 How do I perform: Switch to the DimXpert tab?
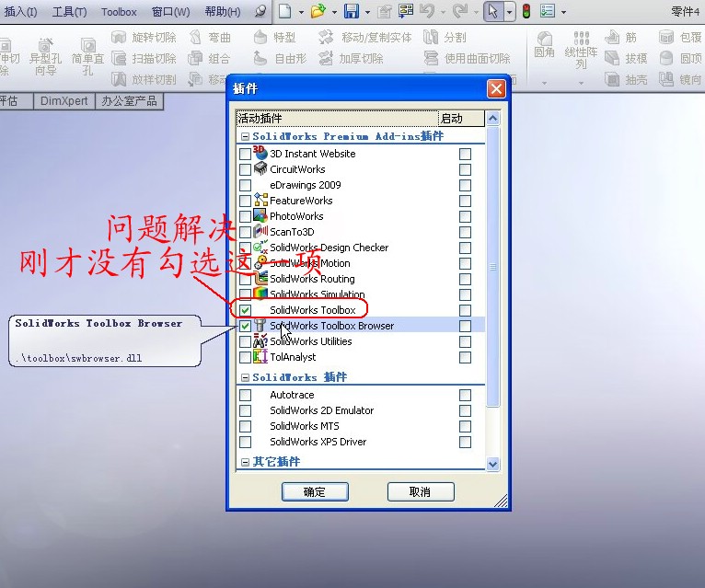(x=64, y=100)
